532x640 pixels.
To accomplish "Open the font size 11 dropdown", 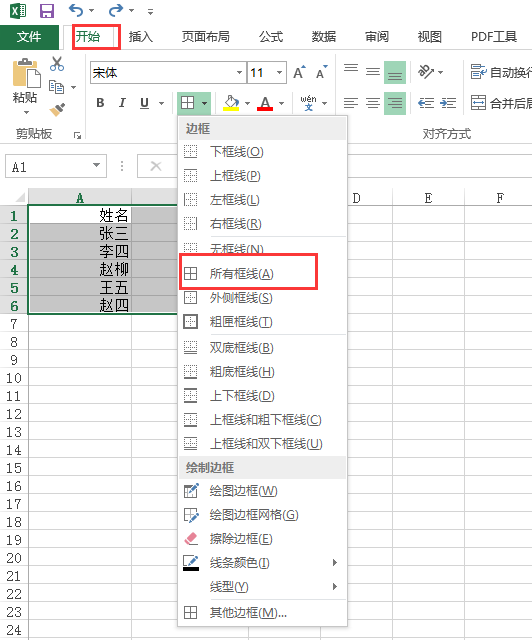I will tap(280, 73).
